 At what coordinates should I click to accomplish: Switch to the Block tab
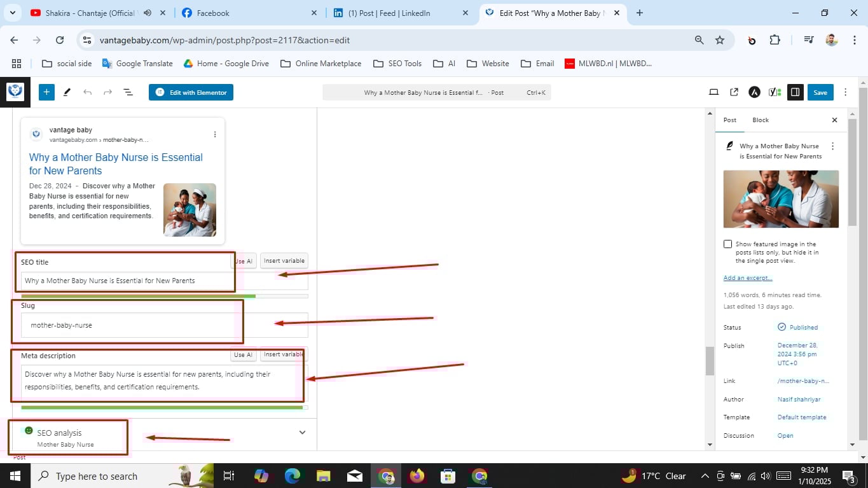pyautogui.click(x=761, y=120)
